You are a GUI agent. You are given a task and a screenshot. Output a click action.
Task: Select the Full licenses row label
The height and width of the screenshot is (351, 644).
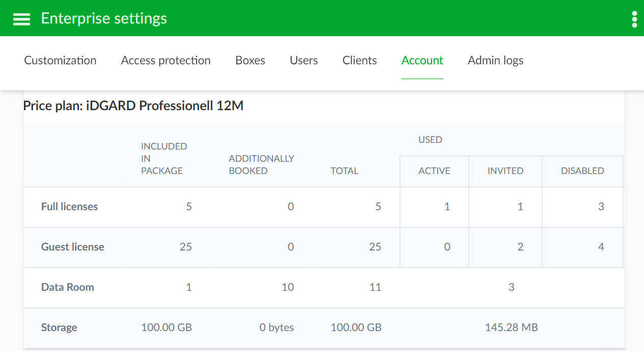(69, 207)
